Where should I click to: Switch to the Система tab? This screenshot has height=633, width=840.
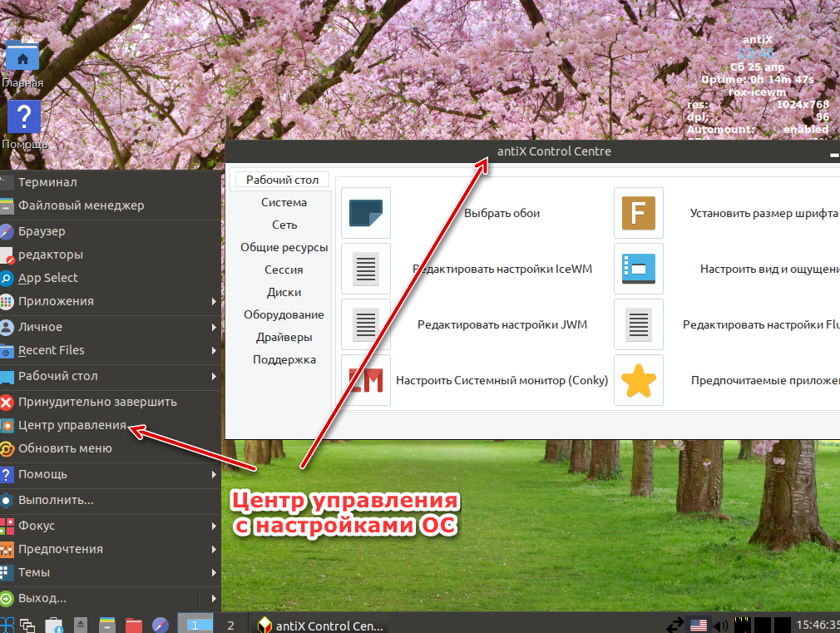point(284,203)
